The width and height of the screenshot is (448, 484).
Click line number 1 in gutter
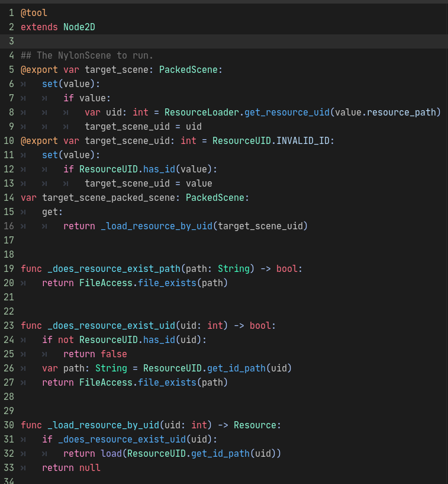[x=11, y=13]
